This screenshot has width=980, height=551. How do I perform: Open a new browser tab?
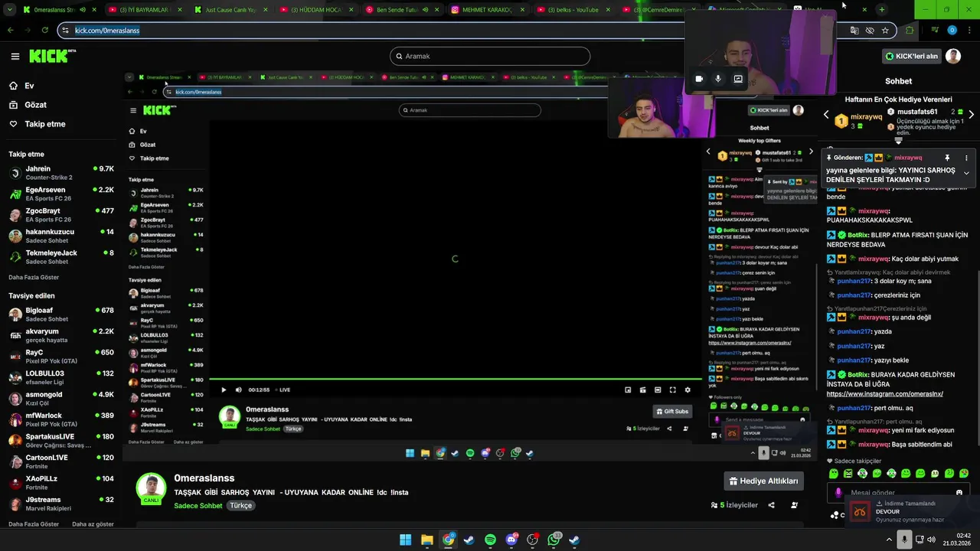click(882, 10)
